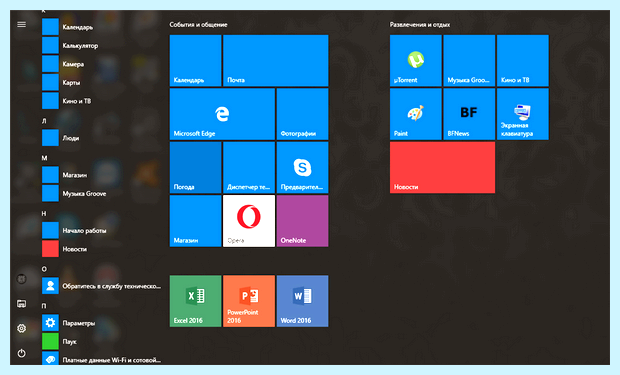
Task: Open the Календарь tile
Action: [x=195, y=61]
